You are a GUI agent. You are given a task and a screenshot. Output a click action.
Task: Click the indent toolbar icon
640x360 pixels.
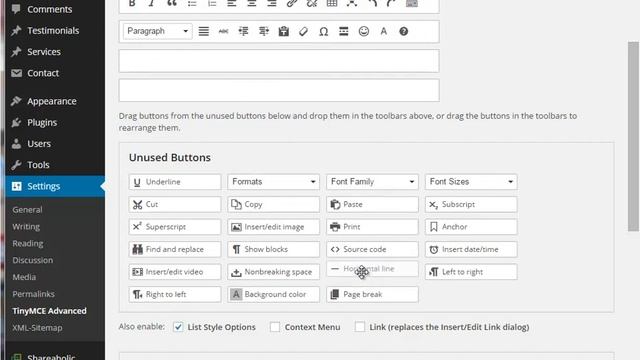264,31
